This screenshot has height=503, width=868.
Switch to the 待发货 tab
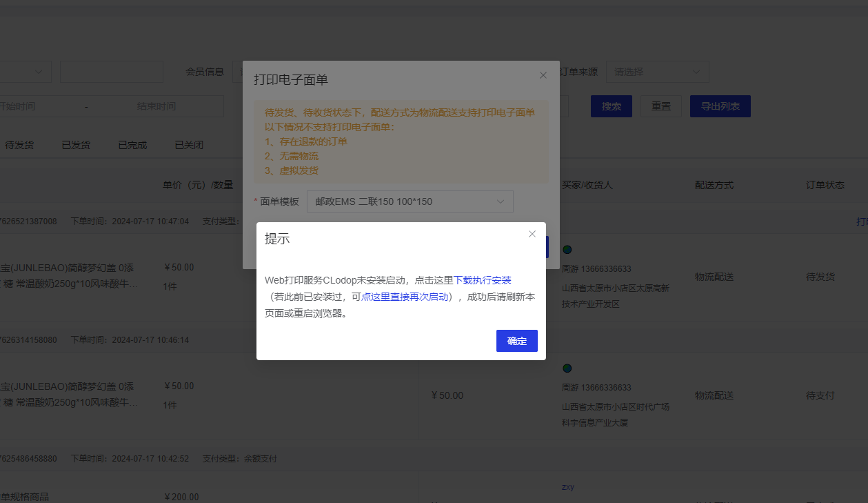coord(19,145)
